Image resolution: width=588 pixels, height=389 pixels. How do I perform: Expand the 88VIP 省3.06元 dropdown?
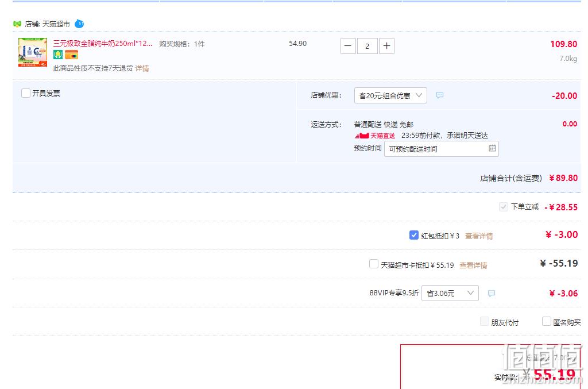tap(450, 293)
